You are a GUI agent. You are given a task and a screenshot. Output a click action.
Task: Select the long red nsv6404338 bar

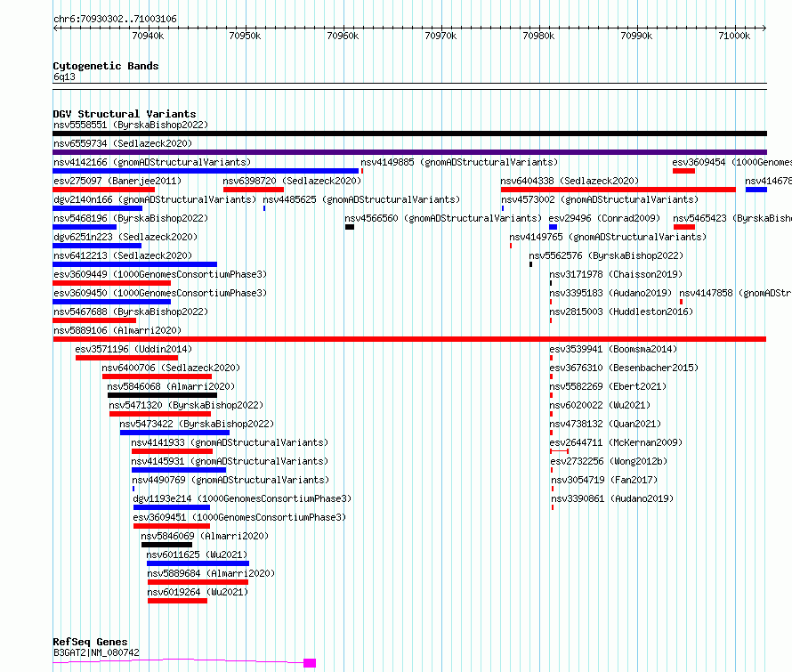[618, 190]
